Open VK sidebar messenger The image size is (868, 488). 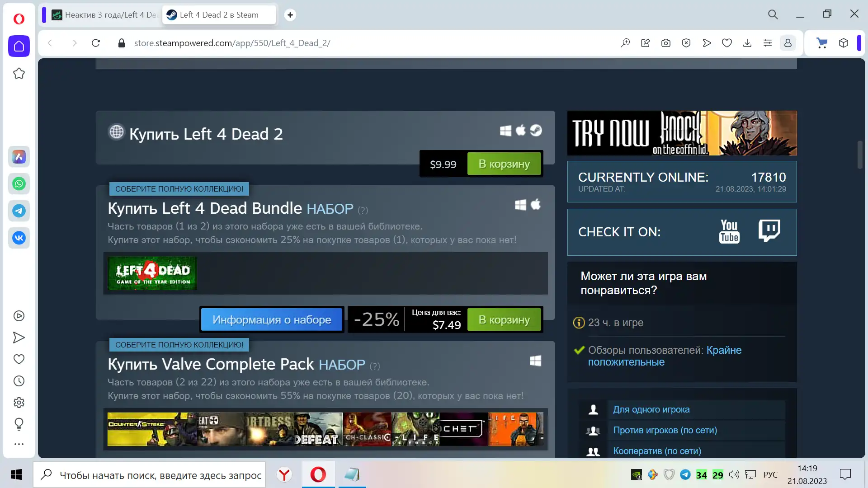click(x=19, y=238)
